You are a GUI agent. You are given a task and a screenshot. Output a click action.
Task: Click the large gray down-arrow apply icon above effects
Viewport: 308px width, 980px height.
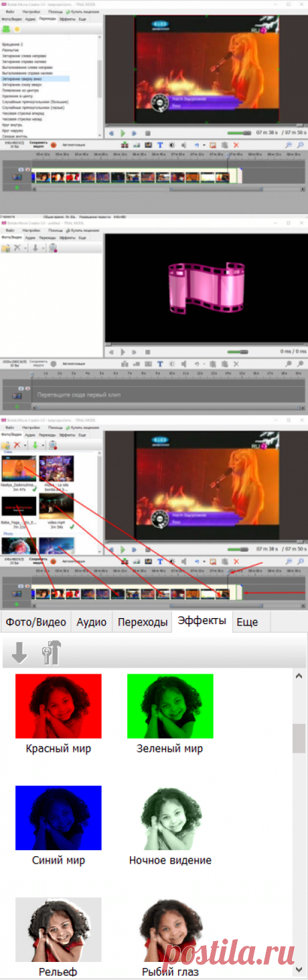pyautogui.click(x=19, y=654)
